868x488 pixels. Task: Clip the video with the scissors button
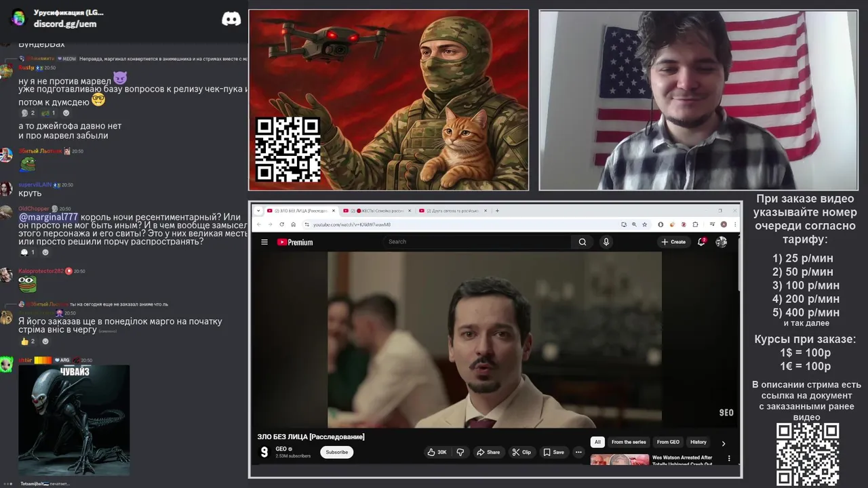[x=521, y=452]
